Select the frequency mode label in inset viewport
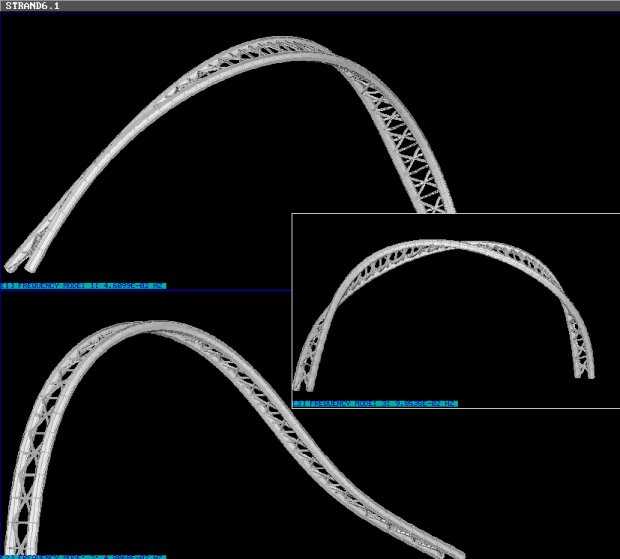The height and width of the screenshot is (559, 620). [x=376, y=404]
